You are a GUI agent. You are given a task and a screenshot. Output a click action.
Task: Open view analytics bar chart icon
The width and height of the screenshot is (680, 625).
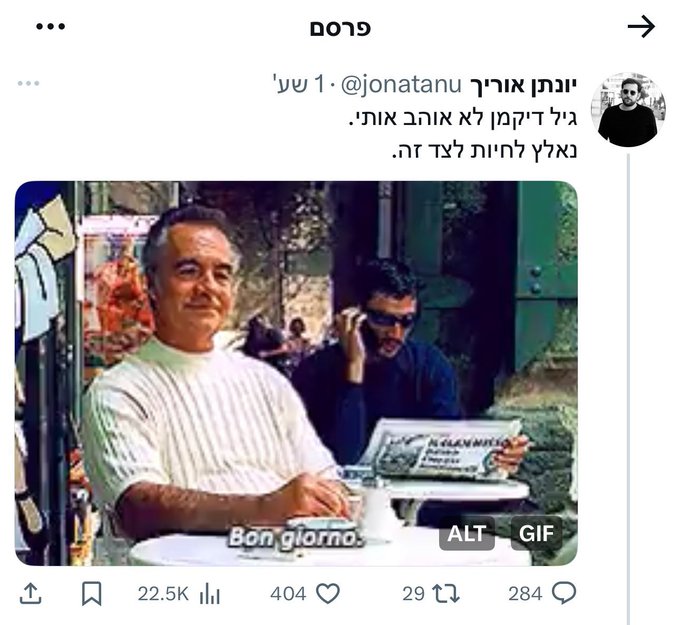point(209,594)
